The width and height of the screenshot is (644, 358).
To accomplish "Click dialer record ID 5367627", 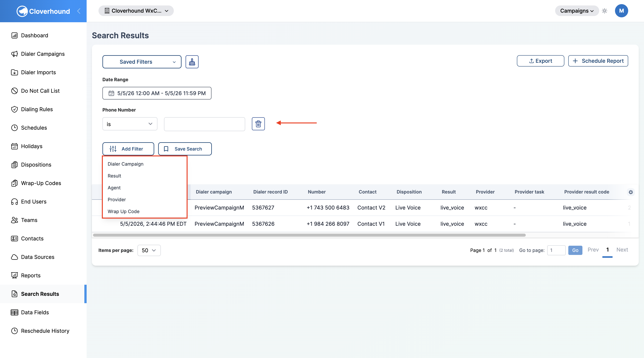I will coord(263,208).
